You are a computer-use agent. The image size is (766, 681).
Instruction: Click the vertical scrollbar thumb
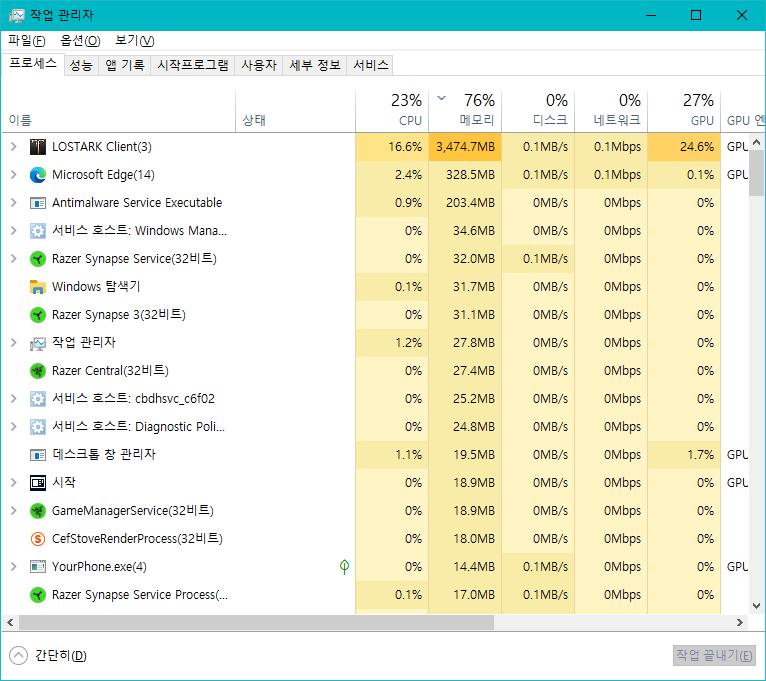(756, 173)
